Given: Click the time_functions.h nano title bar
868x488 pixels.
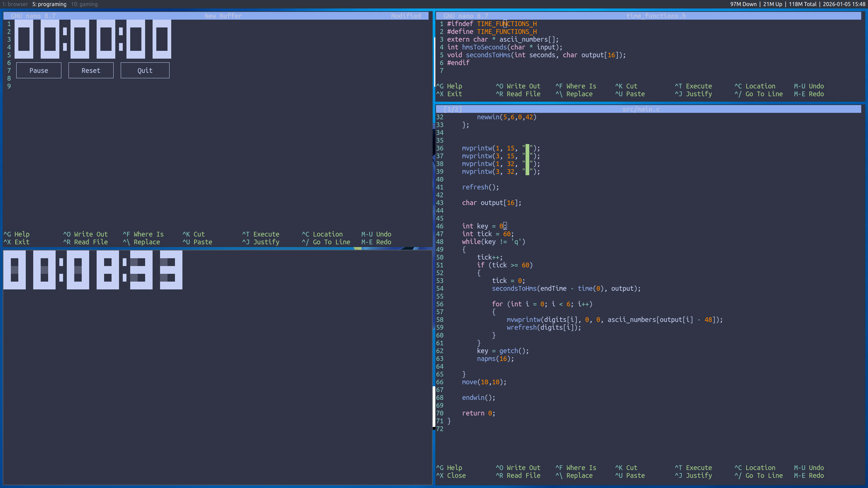Looking at the screenshot, I should point(655,16).
